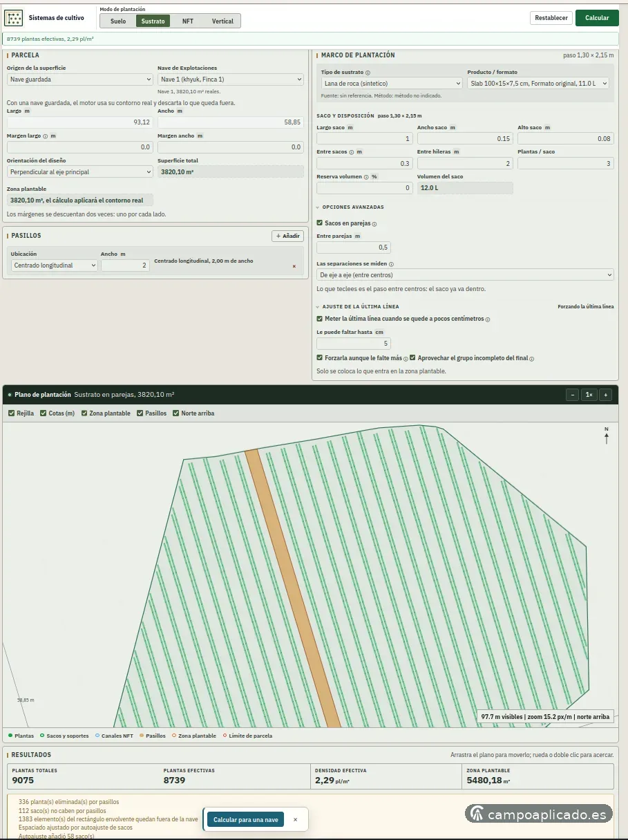Click the Sistemas de cultivo grid logo icon
Image resolution: width=628 pixels, height=840 pixels.
point(14,18)
